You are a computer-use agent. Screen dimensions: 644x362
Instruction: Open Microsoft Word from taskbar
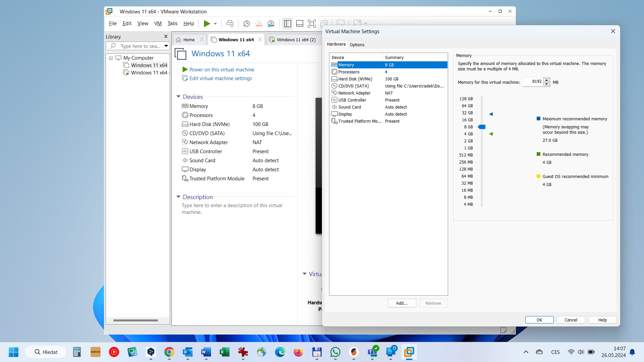point(206,352)
